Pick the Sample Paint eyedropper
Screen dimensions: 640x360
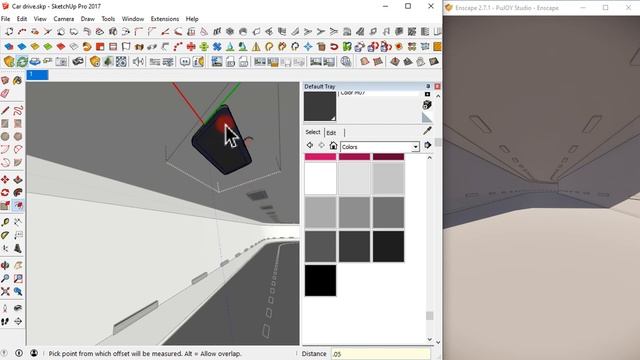[x=427, y=131]
